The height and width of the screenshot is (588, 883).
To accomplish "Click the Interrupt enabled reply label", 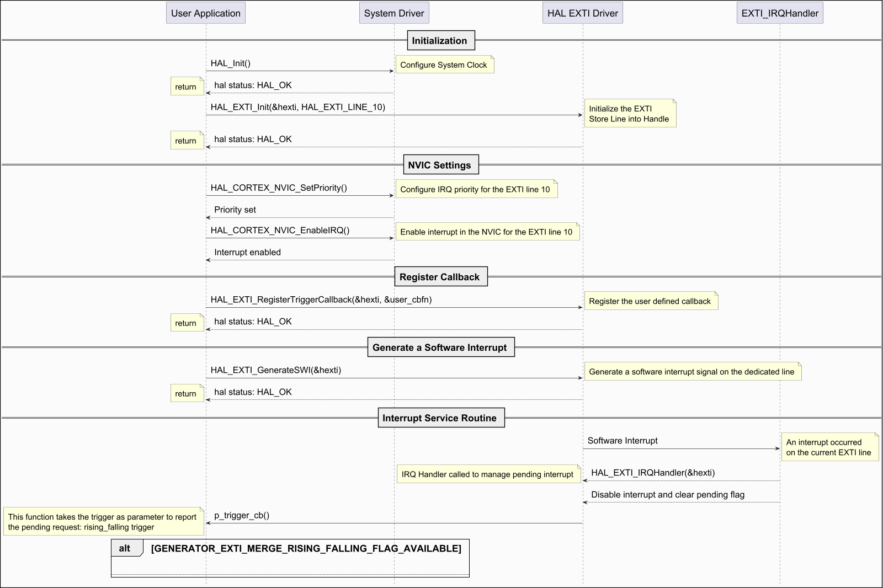I will click(x=247, y=252).
